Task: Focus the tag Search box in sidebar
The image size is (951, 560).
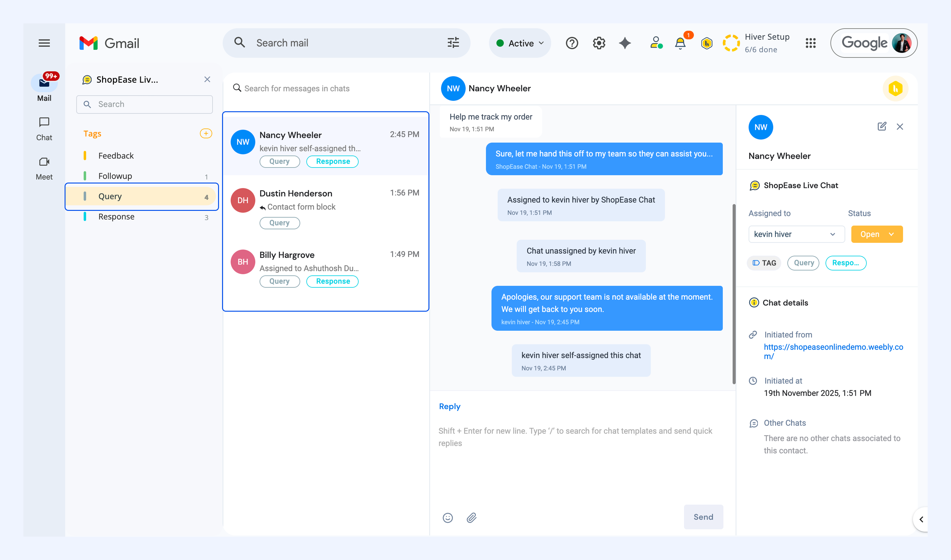Action: pyautogui.click(x=145, y=104)
